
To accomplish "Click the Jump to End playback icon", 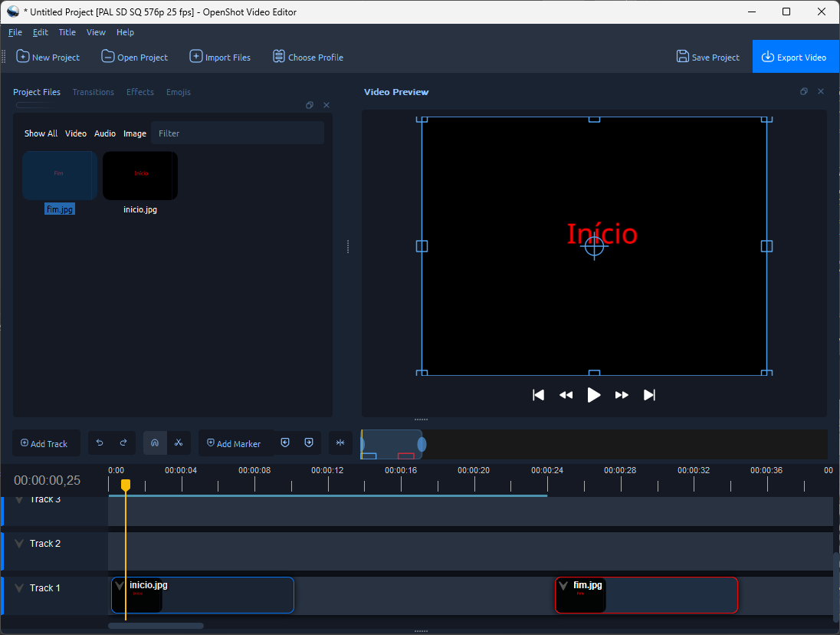I will pos(649,395).
